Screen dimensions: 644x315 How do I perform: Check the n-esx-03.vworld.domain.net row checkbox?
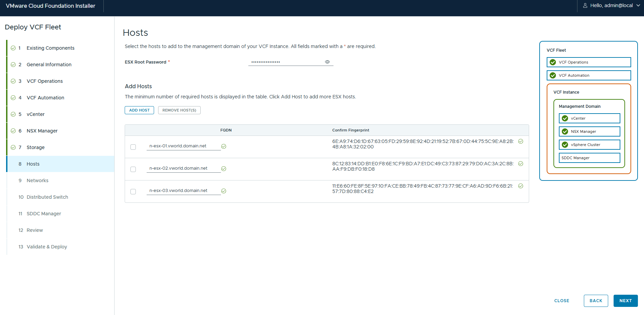coord(133,192)
